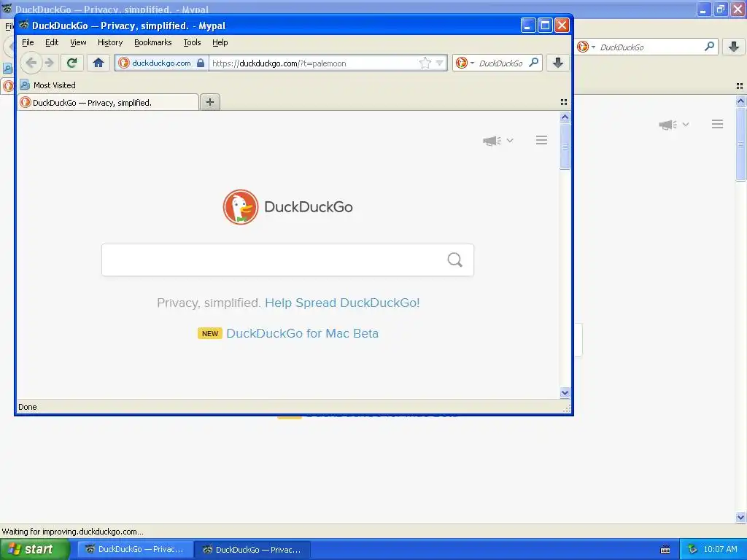Click the address bar URL field
Image resolution: width=747 pixels, height=560 pixels.
tap(314, 63)
